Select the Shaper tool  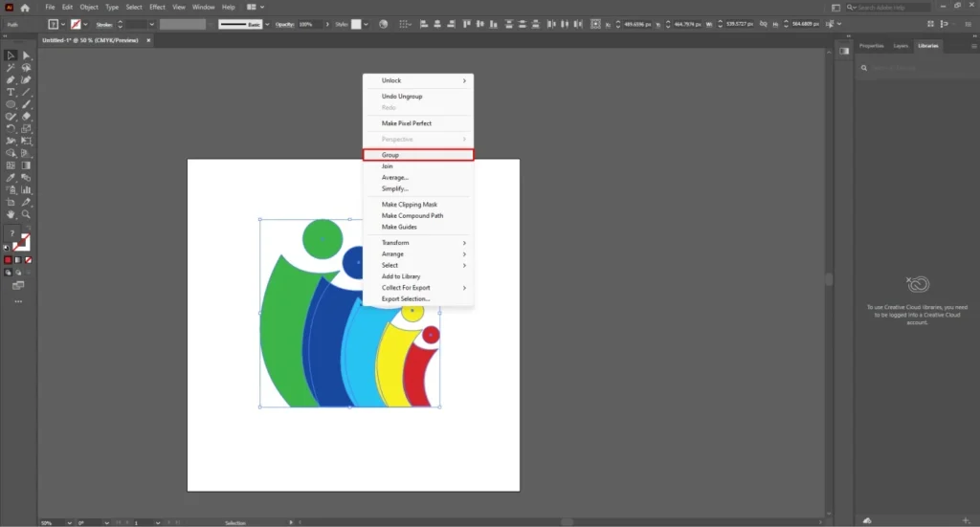11,117
